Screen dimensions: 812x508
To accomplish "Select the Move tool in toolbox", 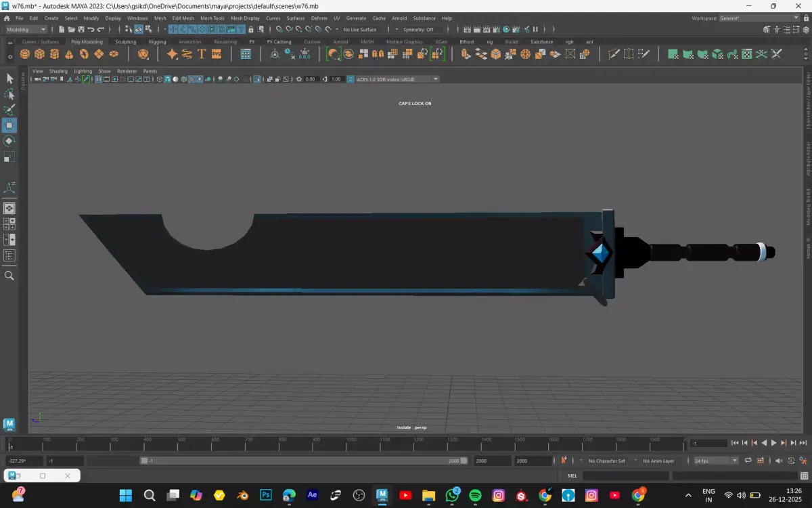I will coord(9,125).
